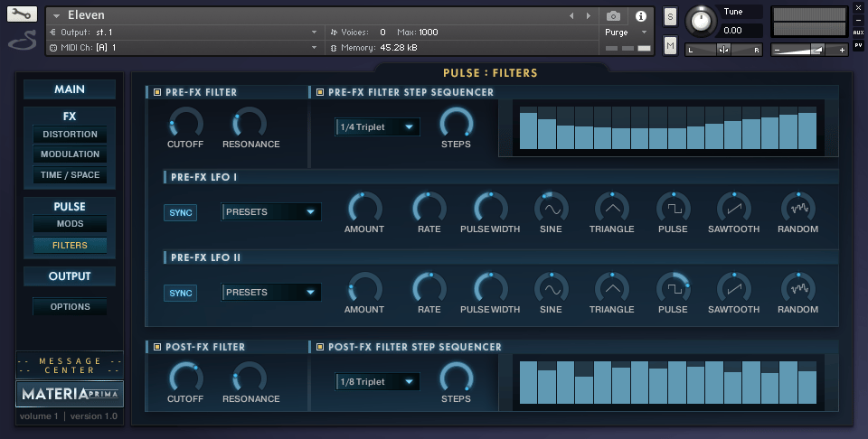The image size is (868, 439).
Task: Open the MIDI Ch dropdown
Action: pyautogui.click(x=184, y=48)
